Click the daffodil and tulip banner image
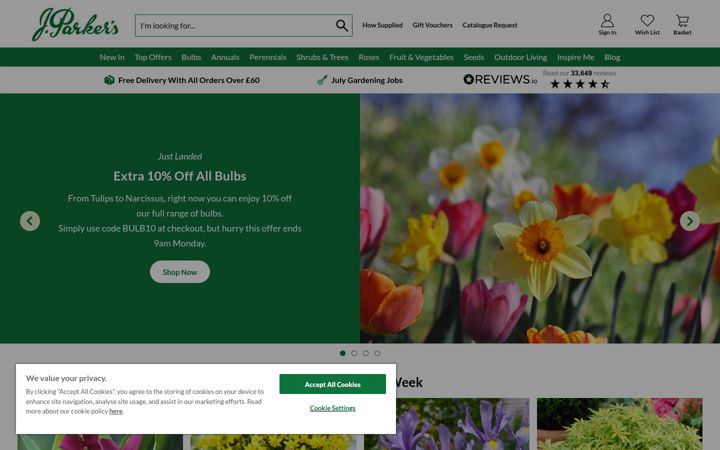 pos(540,219)
